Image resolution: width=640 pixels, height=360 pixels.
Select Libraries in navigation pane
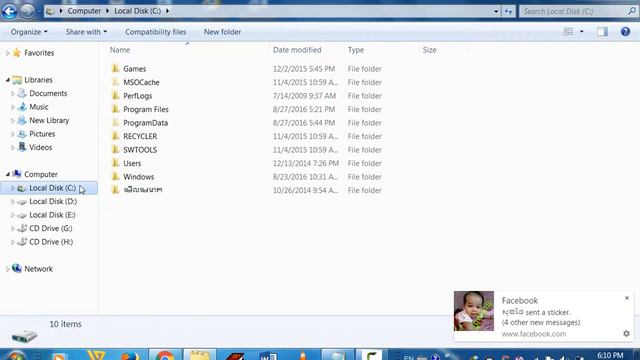point(38,80)
